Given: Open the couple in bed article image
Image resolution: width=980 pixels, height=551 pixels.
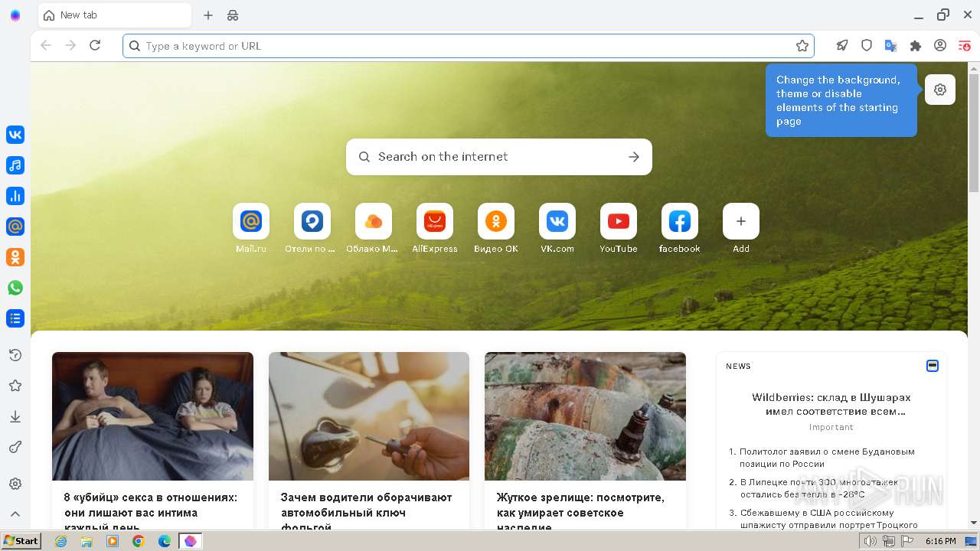Looking at the screenshot, I should 152,416.
